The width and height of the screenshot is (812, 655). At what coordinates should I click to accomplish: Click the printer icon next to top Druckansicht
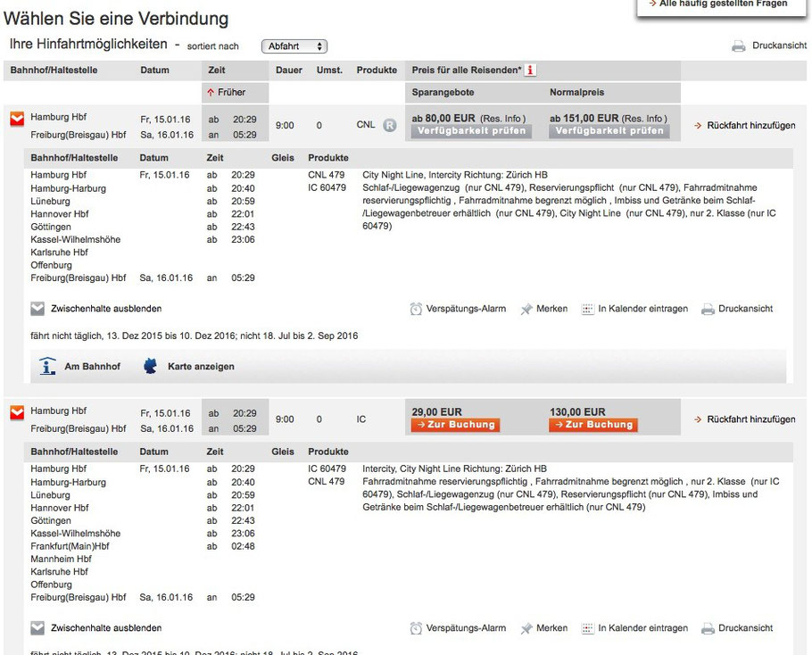tap(739, 46)
